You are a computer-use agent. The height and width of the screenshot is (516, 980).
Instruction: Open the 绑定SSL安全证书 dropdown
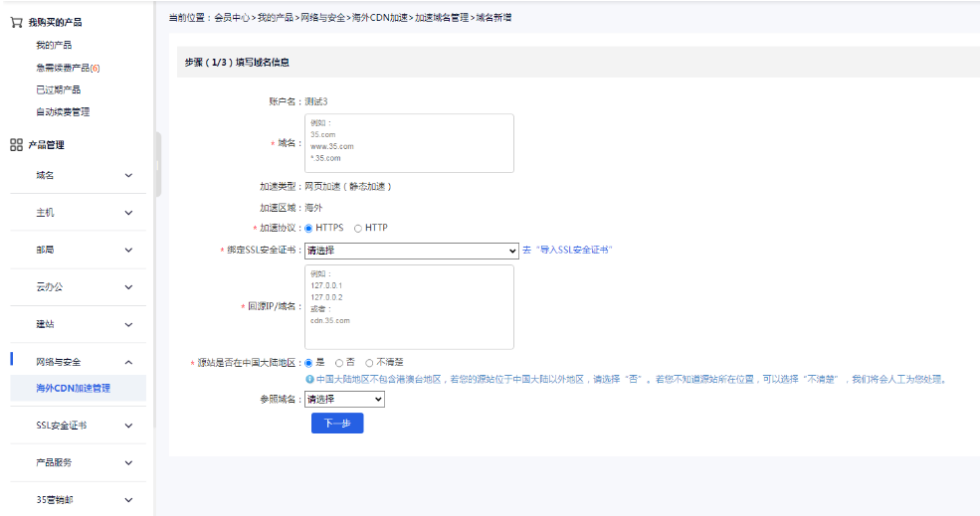click(x=411, y=251)
